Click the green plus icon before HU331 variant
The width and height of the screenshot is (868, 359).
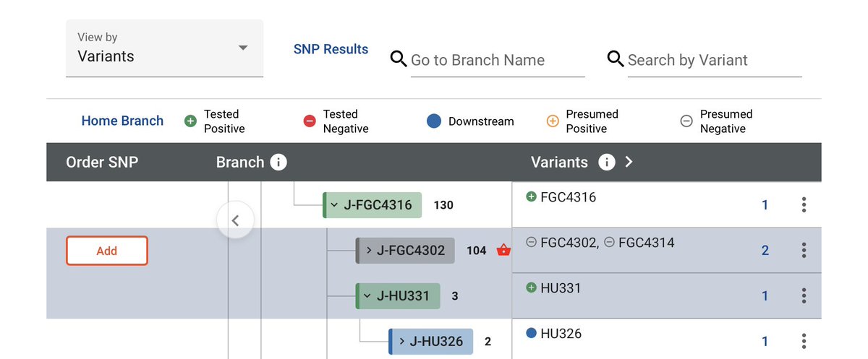click(531, 287)
